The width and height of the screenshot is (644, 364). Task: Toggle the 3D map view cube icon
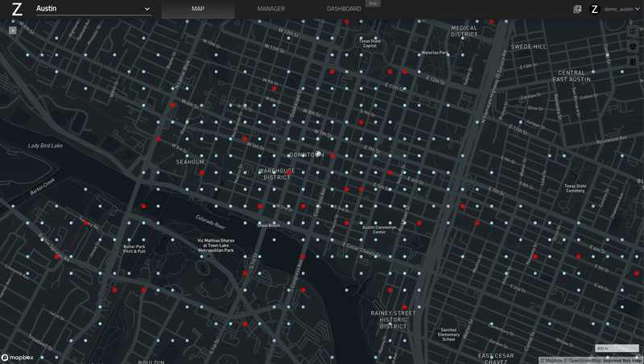tap(633, 47)
